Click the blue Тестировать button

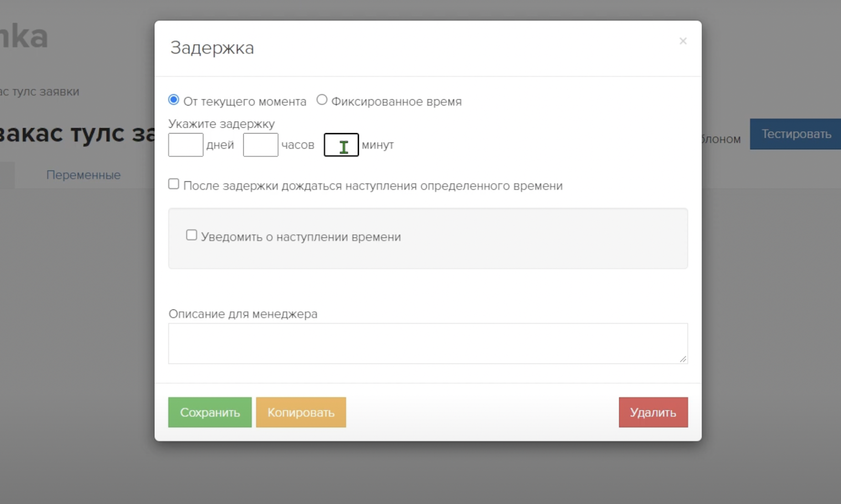tap(796, 134)
